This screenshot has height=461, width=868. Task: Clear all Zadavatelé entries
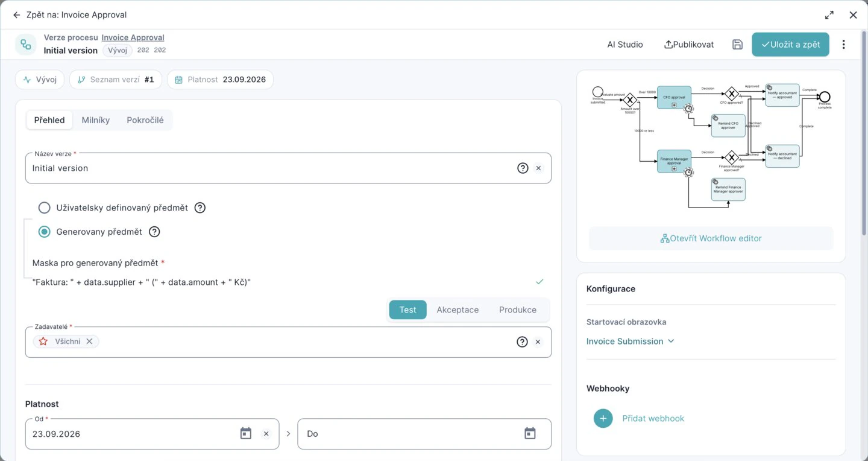click(x=538, y=342)
